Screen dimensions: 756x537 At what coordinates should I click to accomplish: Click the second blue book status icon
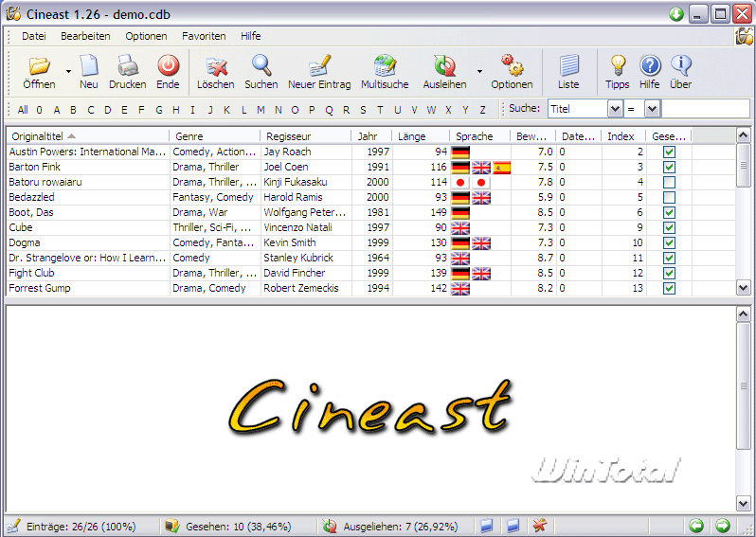point(513,526)
